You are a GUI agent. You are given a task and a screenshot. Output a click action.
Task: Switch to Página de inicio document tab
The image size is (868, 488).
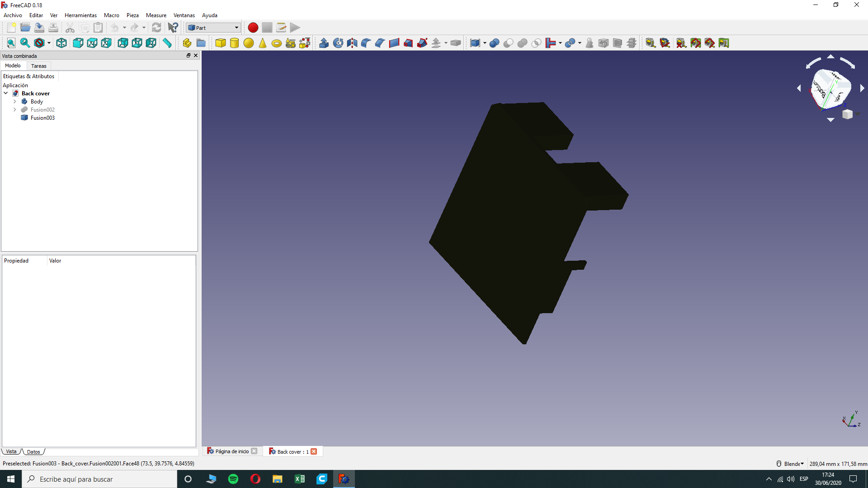(231, 451)
